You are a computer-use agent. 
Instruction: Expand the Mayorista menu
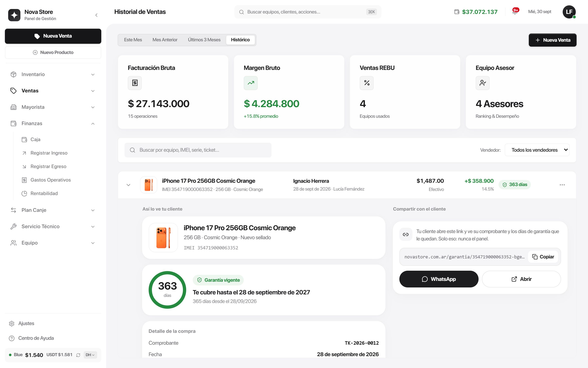click(53, 107)
